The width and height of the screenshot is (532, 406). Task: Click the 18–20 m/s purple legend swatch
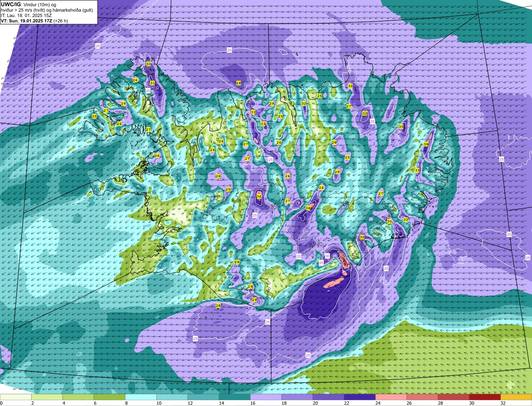pos(297,397)
